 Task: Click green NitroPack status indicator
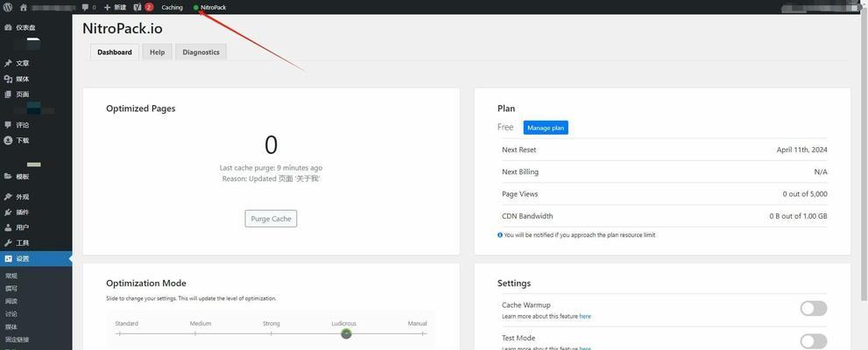point(196,7)
